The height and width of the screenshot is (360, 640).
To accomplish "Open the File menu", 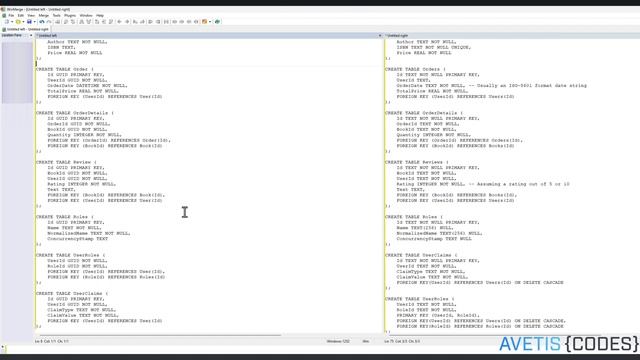I will click(x=11, y=16).
